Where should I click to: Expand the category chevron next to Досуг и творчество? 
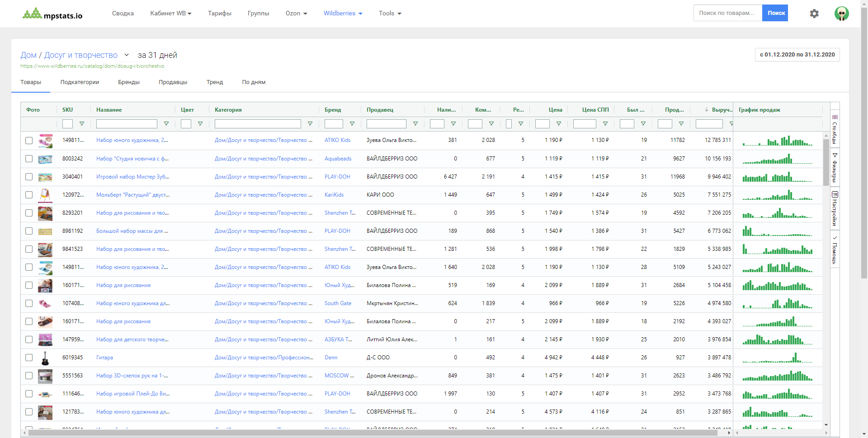coord(127,55)
